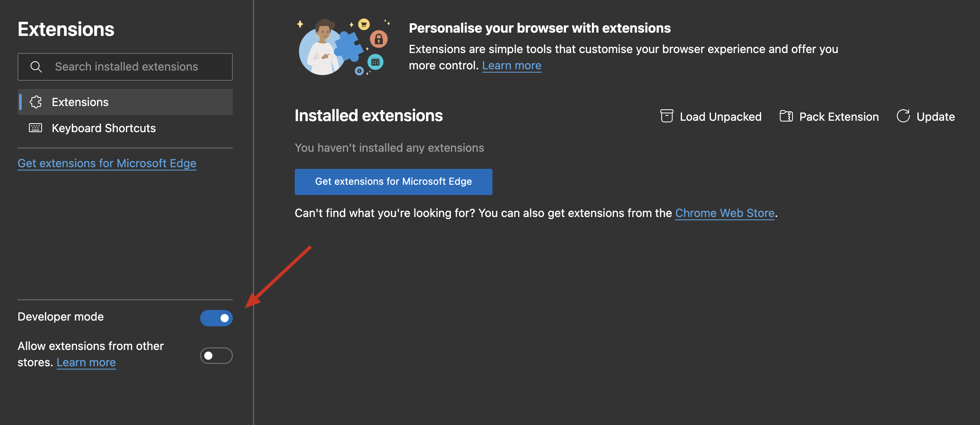Click the search magnifier icon
The height and width of the screenshot is (425, 980).
[x=36, y=66]
